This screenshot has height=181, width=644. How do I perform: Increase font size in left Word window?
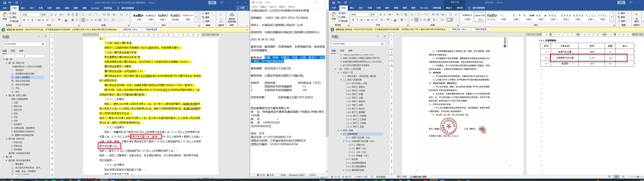click(x=52, y=15)
